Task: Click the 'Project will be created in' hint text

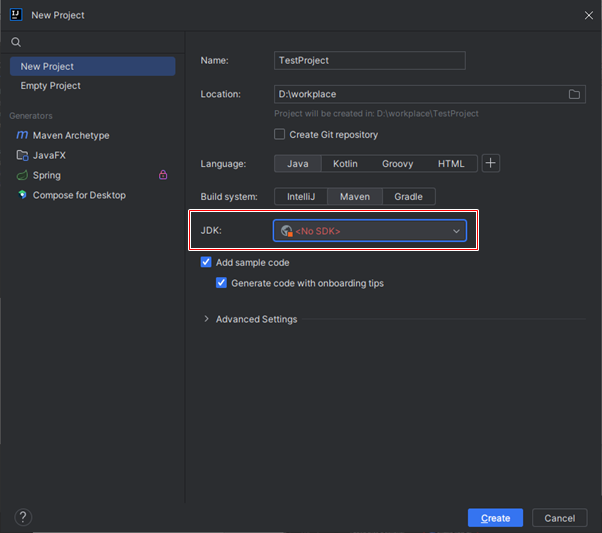Action: pos(376,114)
